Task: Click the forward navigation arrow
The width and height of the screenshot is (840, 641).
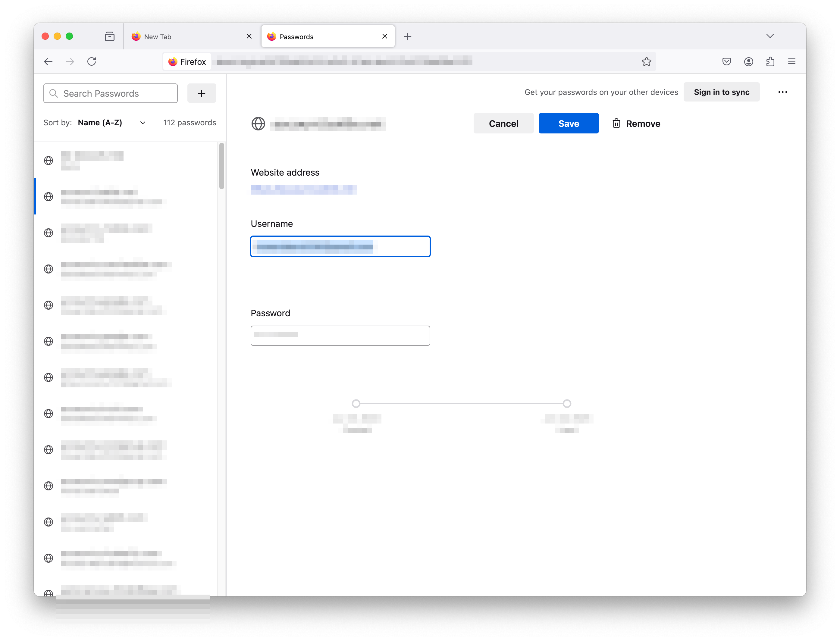Action: click(x=70, y=61)
